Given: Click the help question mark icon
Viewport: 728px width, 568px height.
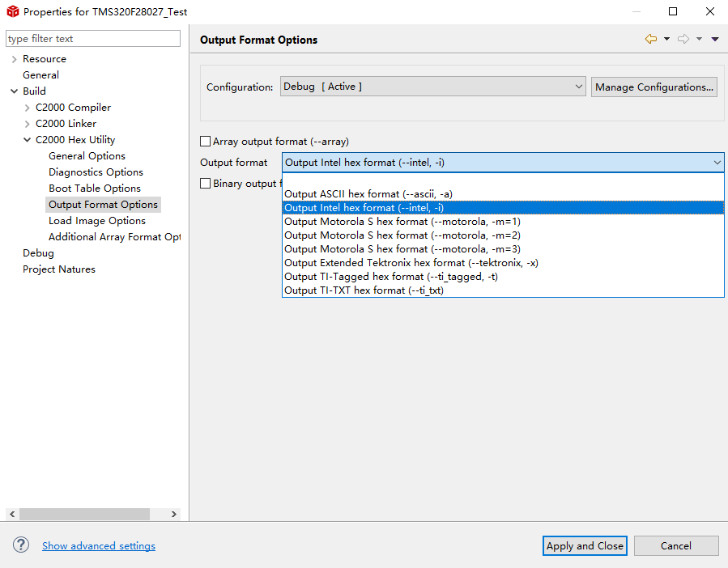Looking at the screenshot, I should 21,545.
